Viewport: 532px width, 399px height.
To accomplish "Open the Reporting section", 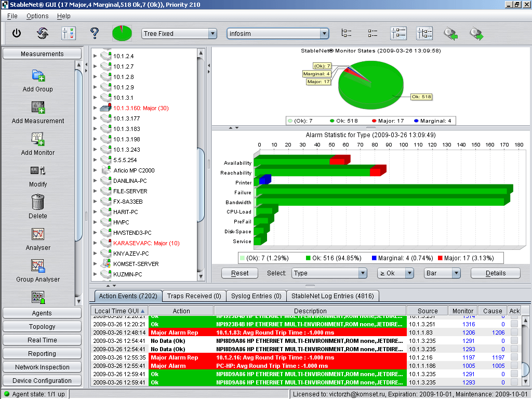I will pyautogui.click(x=42, y=353).
